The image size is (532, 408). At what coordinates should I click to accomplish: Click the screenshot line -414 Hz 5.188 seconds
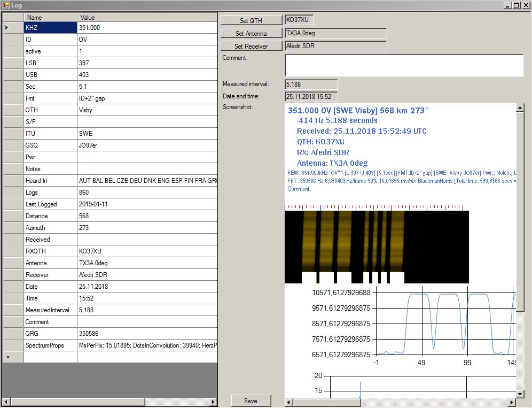pyautogui.click(x=337, y=121)
